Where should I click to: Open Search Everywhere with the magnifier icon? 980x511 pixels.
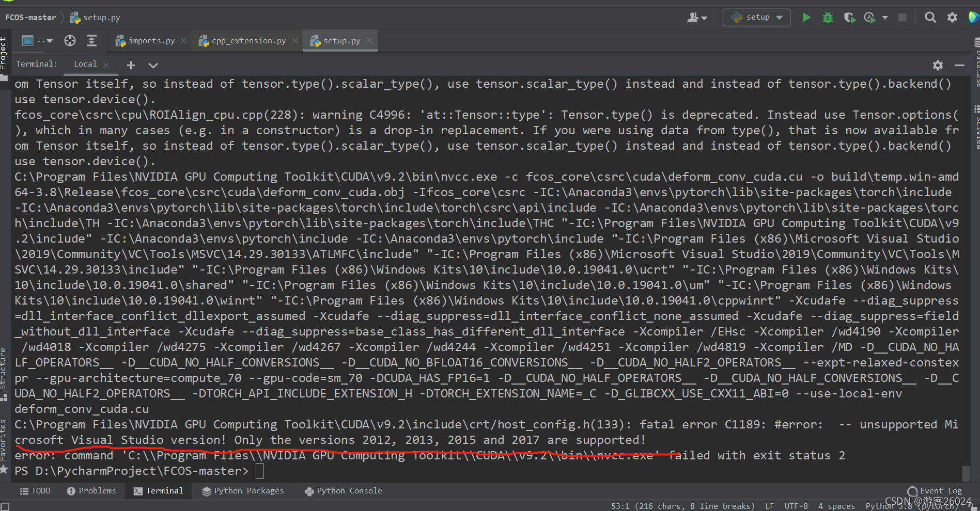[930, 17]
